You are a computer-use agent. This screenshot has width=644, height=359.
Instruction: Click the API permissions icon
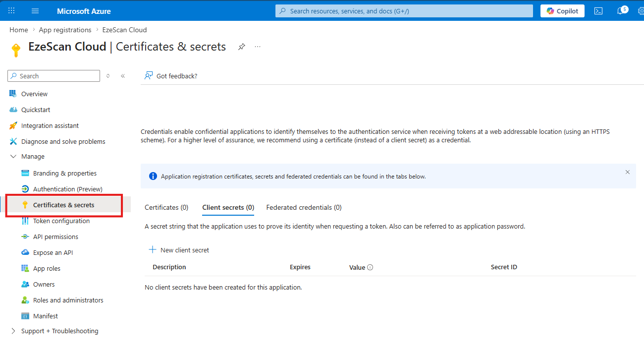(25, 237)
